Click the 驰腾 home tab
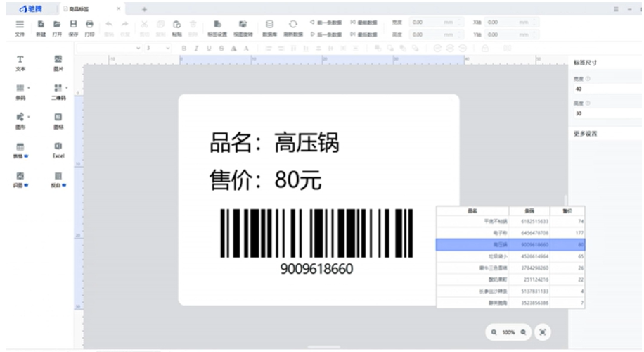The height and width of the screenshot is (352, 644). [31, 8]
